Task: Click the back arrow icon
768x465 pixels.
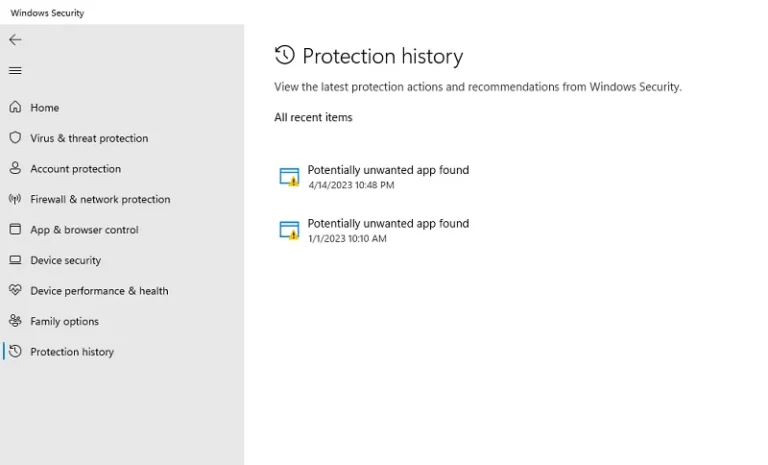Action: [x=15, y=40]
